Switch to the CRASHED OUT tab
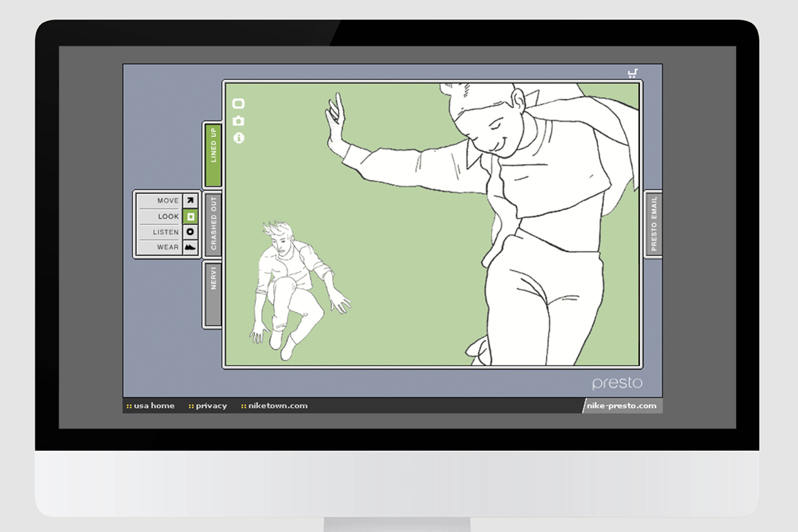The image size is (798, 532). pyautogui.click(x=213, y=223)
